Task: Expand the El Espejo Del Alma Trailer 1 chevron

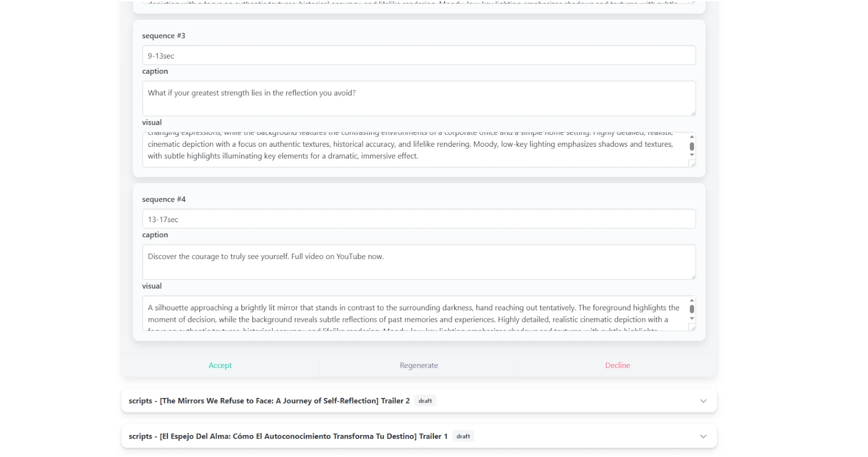Action: (x=703, y=436)
